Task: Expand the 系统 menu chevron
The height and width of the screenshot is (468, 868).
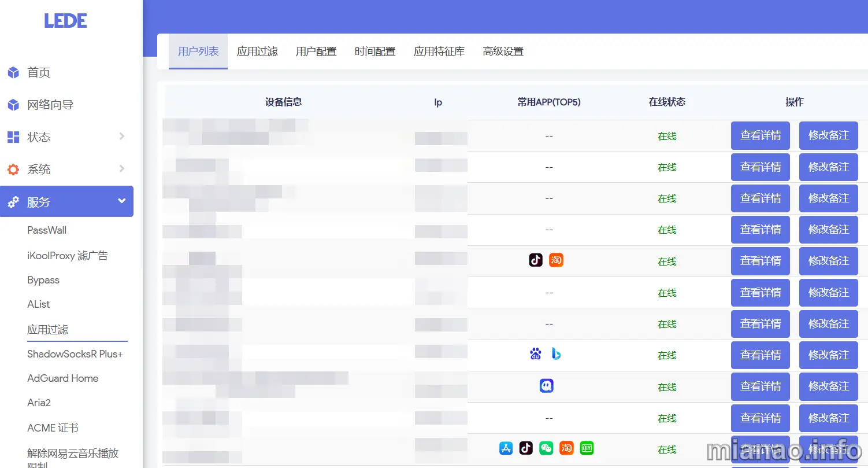Action: (122, 169)
